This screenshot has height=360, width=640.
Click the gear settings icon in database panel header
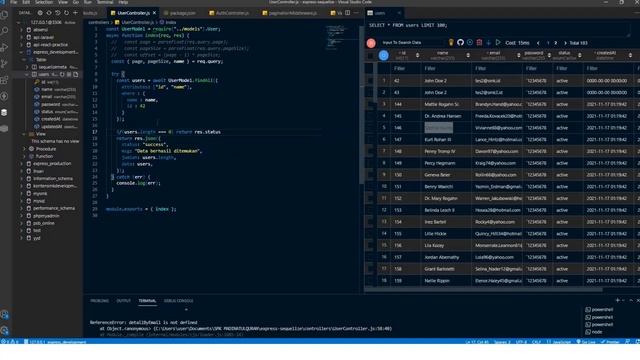point(40,13)
